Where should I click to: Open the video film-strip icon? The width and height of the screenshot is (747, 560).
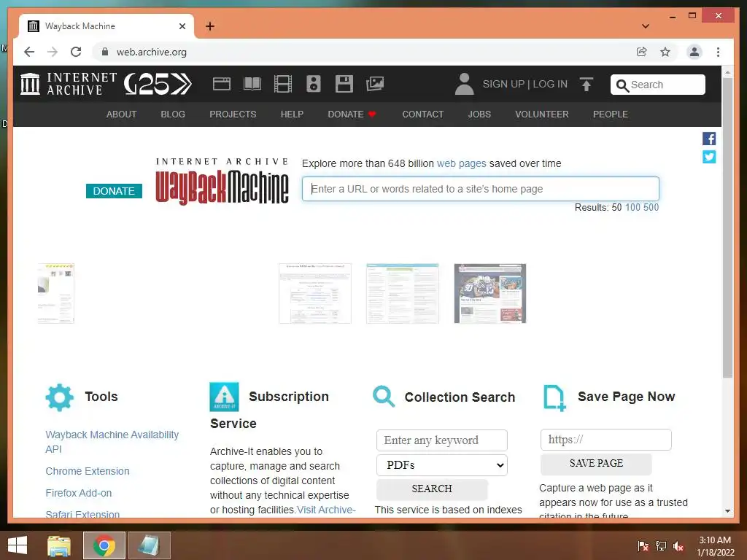pos(283,84)
